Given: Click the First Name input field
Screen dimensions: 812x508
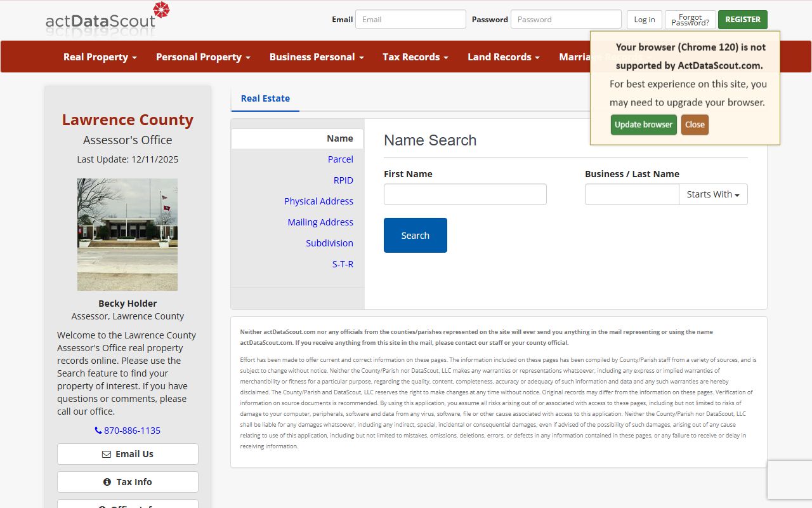Looking at the screenshot, I should point(465,194).
